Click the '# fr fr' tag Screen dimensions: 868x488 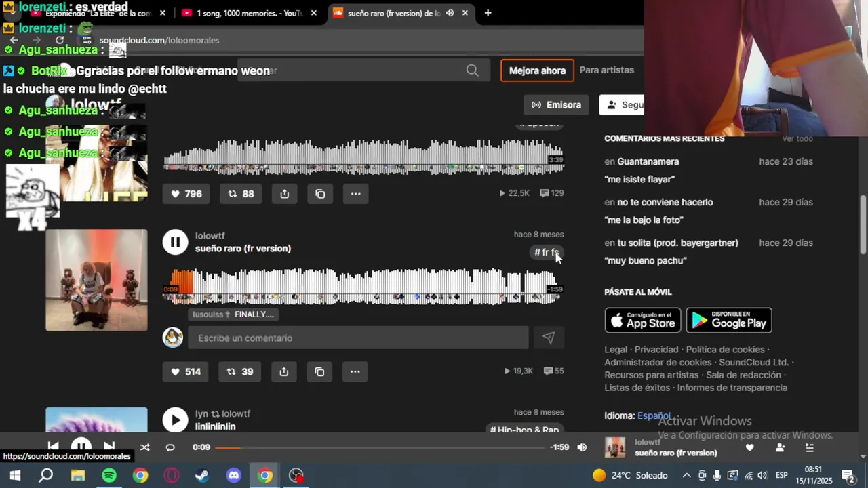click(x=546, y=252)
